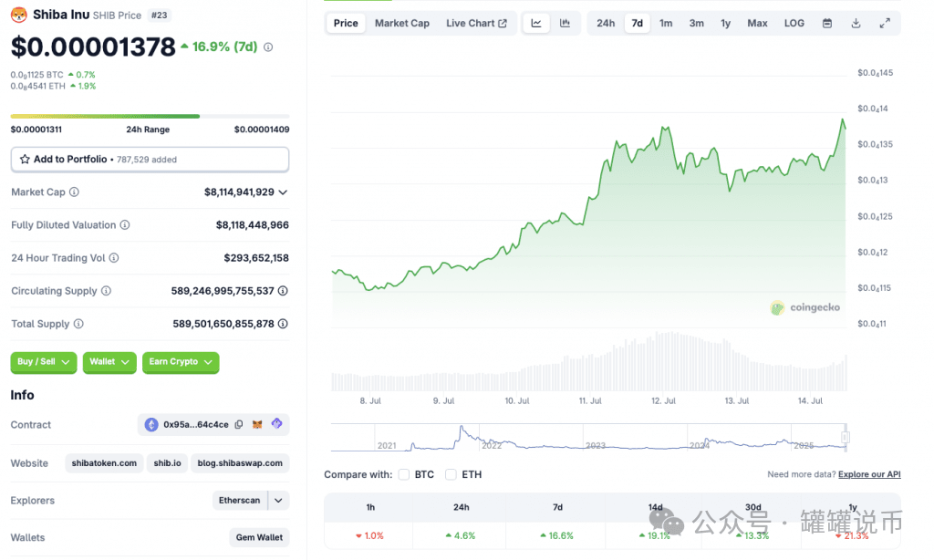Open 24 Hour Trading Vol info icon
The image size is (934, 560).
114,258
